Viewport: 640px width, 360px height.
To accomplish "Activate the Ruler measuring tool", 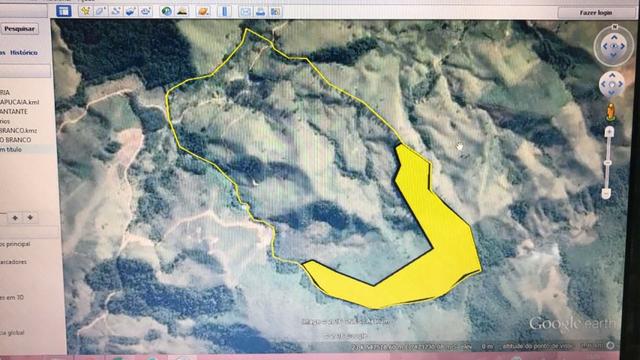I will coord(224,11).
